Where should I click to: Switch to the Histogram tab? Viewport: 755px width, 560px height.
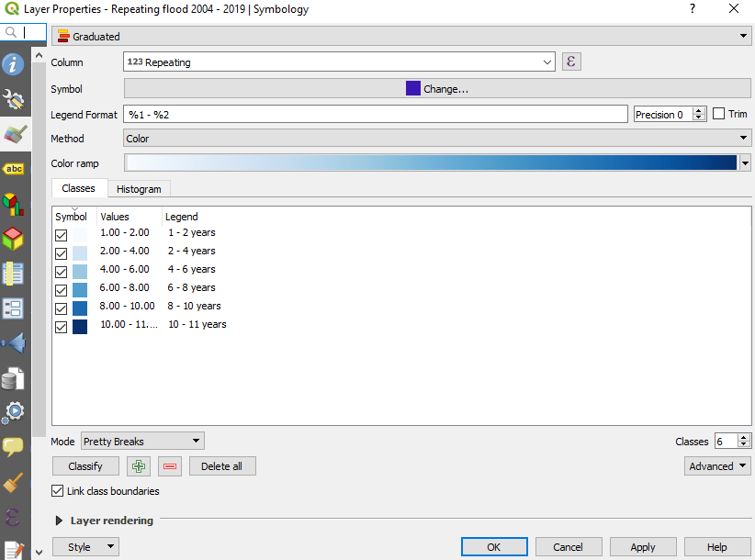point(139,189)
